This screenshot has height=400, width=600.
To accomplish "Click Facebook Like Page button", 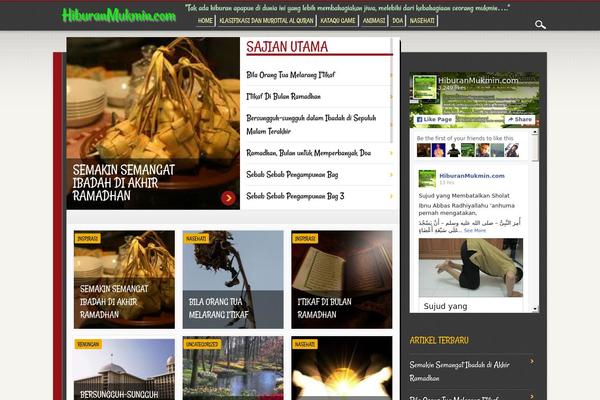I will click(434, 119).
